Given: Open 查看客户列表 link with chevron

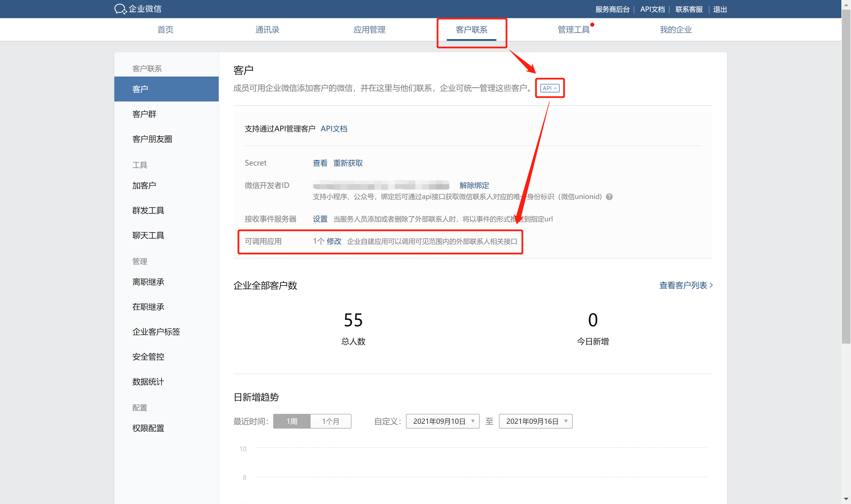Looking at the screenshot, I should click(x=686, y=285).
